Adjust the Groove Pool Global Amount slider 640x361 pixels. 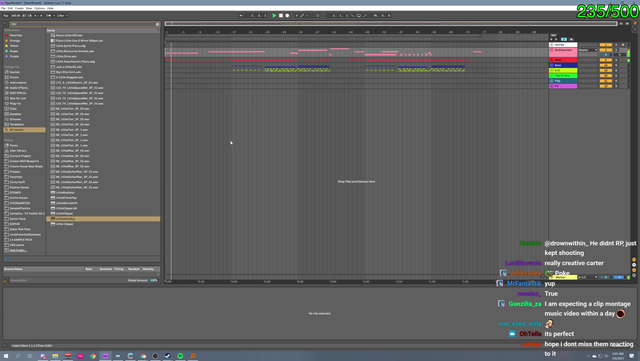tap(154, 281)
